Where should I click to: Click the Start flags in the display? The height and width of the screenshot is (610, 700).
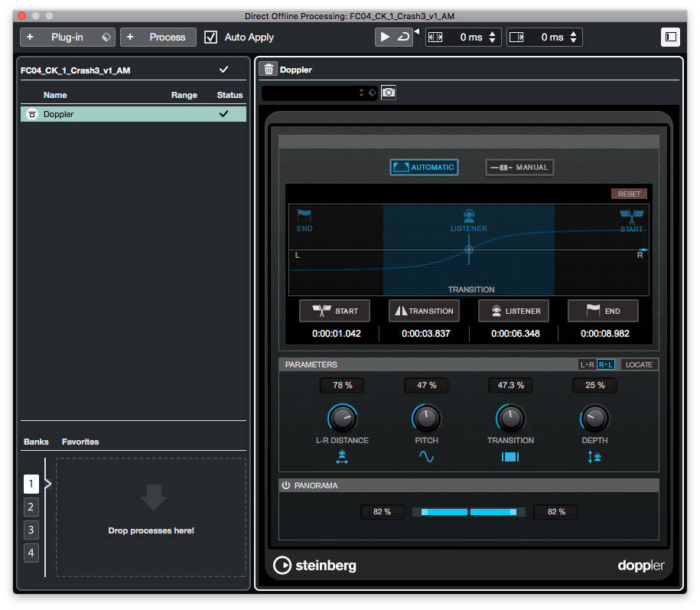tap(632, 220)
